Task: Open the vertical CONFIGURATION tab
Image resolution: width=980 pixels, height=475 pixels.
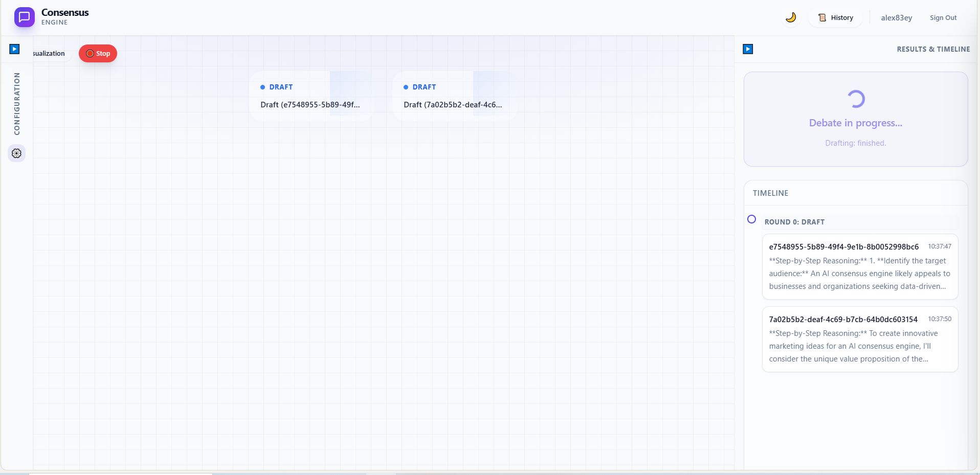Action: coord(16,104)
